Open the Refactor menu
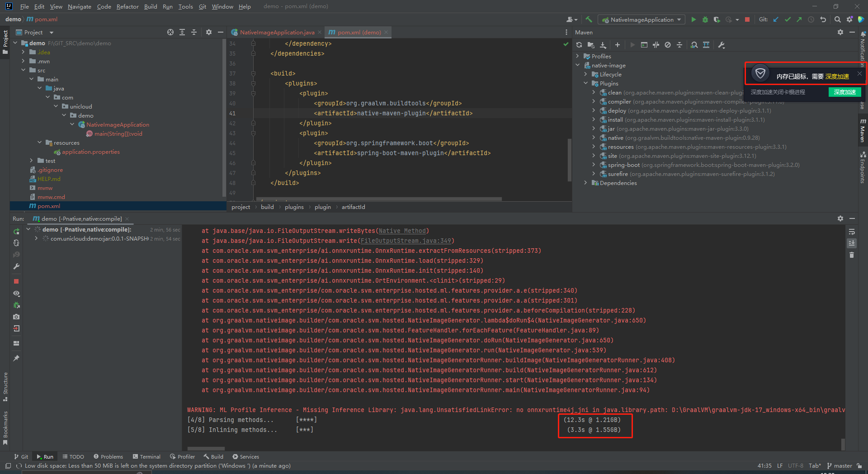Viewport: 868px width, 474px height. point(127,6)
